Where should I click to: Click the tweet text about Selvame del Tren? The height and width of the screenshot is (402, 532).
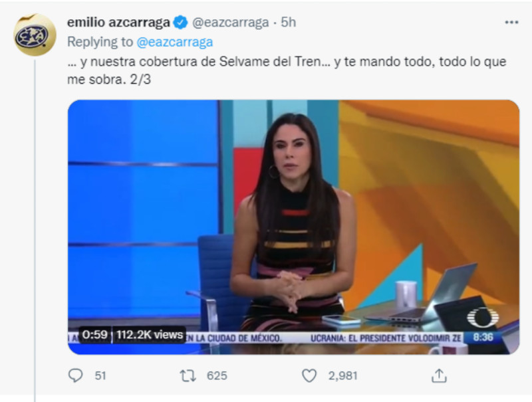tap(287, 70)
